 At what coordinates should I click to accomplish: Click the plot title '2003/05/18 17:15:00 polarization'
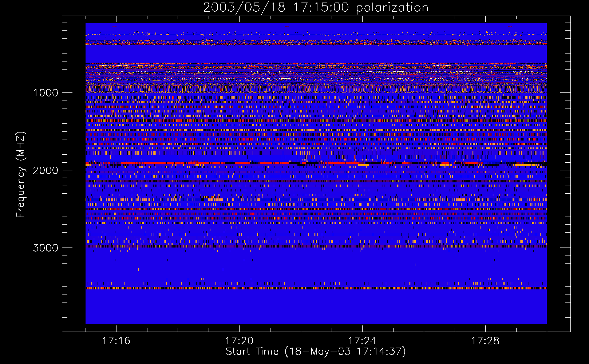pos(316,8)
